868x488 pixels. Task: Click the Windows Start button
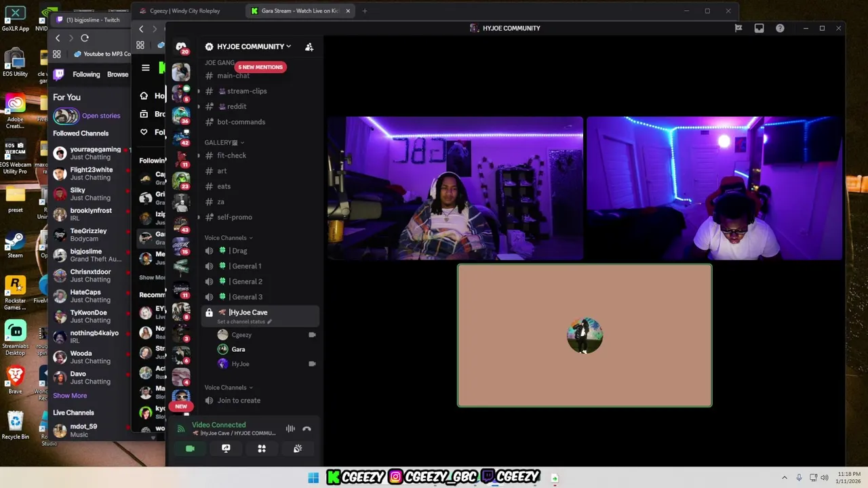point(313,478)
